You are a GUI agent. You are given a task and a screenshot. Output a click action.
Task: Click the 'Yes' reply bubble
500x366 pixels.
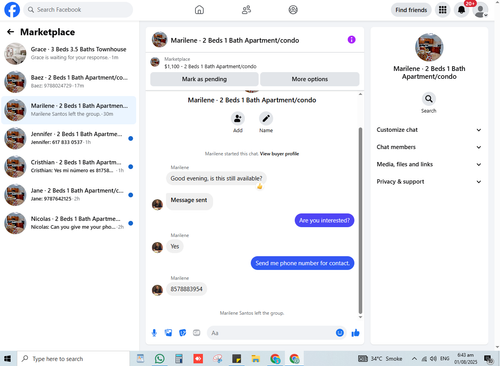pyautogui.click(x=175, y=246)
